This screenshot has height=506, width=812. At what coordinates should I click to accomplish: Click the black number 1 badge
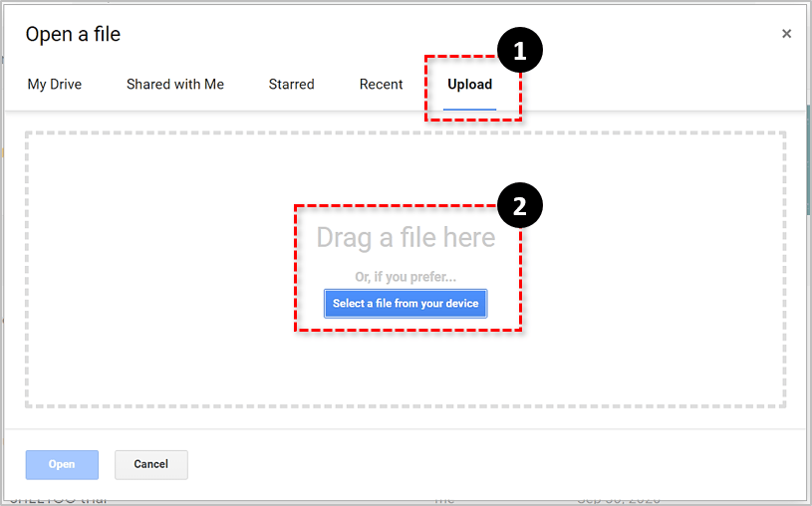[519, 50]
